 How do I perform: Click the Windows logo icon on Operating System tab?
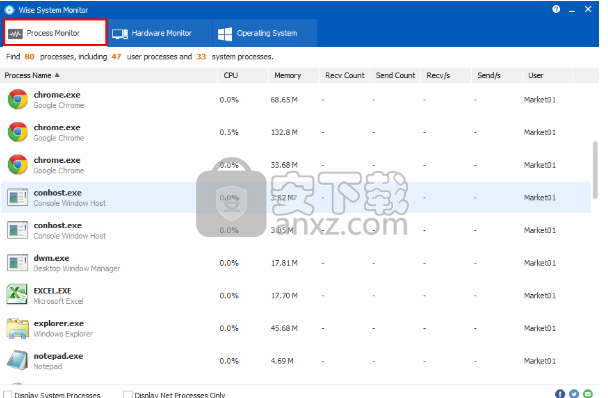pos(225,34)
